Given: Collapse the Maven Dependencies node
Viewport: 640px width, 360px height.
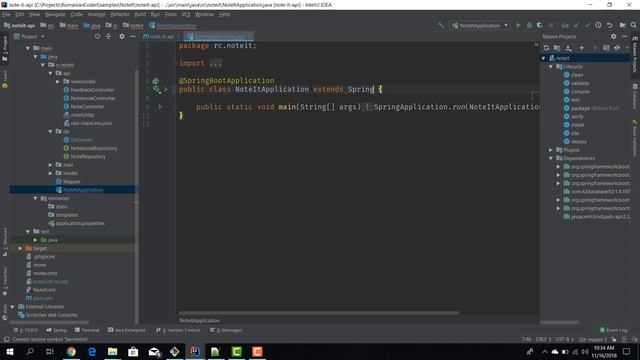Looking at the screenshot, I should click(551, 158).
